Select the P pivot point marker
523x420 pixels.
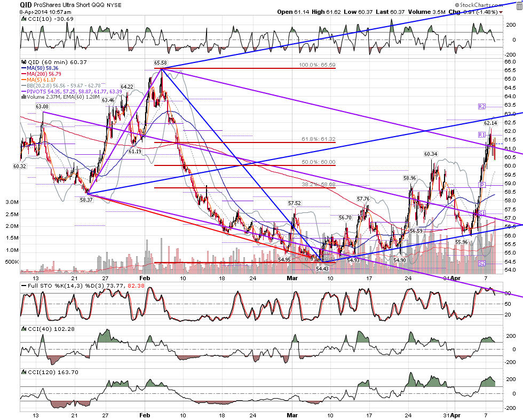[481, 185]
